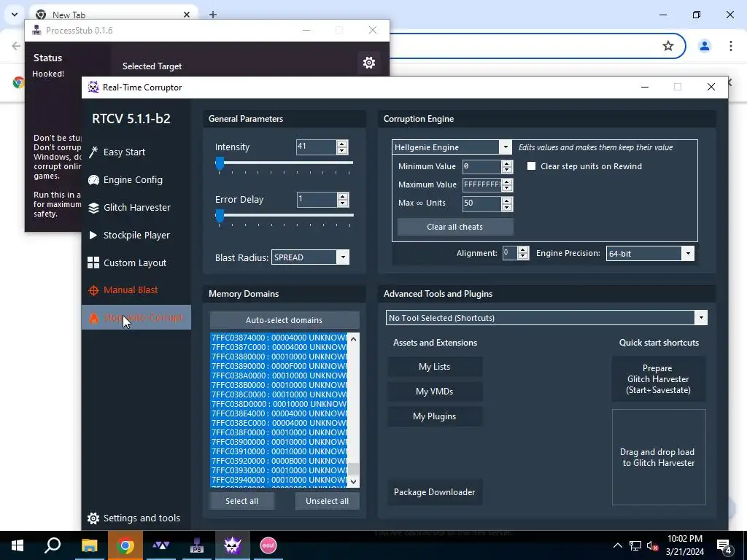747x560 pixels.
Task: Open new Chrome tab plus button
Action: [213, 15]
